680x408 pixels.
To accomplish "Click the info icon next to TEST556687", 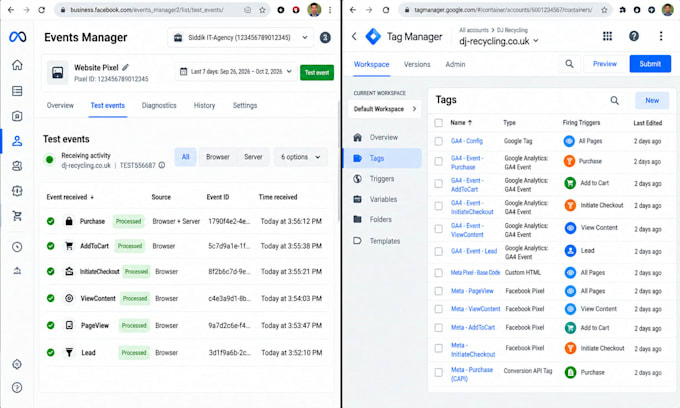I will pos(162,165).
